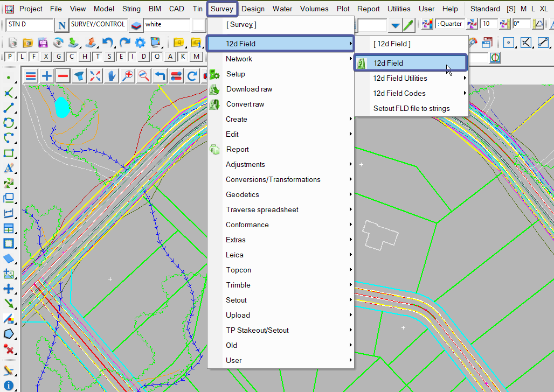Select the CAD text tool in the left toolbar
Image resolution: width=554 pixels, height=392 pixels.
9,168
